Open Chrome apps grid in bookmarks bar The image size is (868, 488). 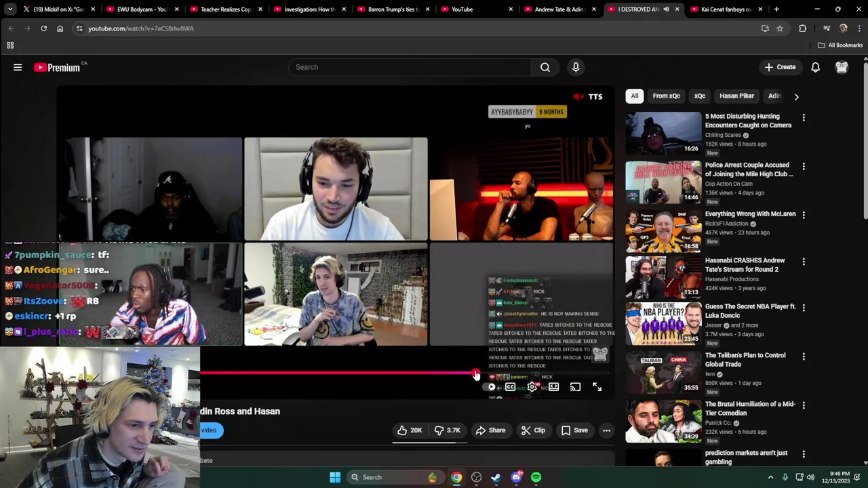[x=10, y=45]
